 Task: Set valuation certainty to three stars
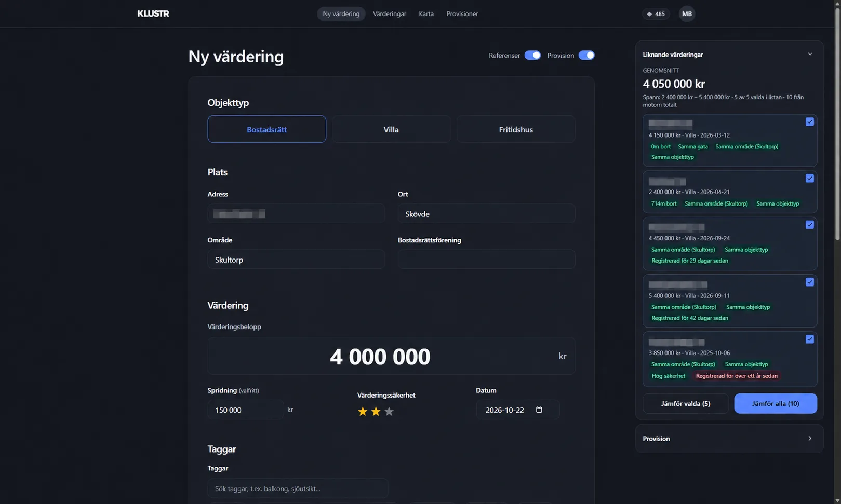click(x=389, y=412)
